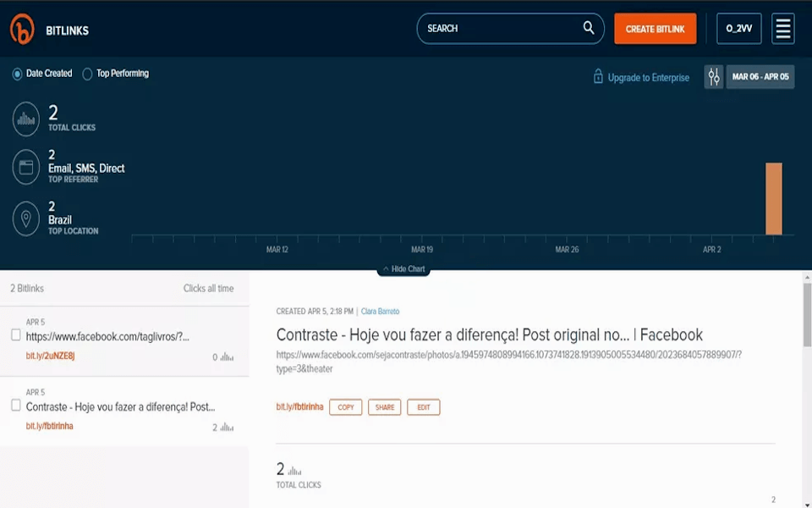Open the hamburger menu icon

[783, 29]
